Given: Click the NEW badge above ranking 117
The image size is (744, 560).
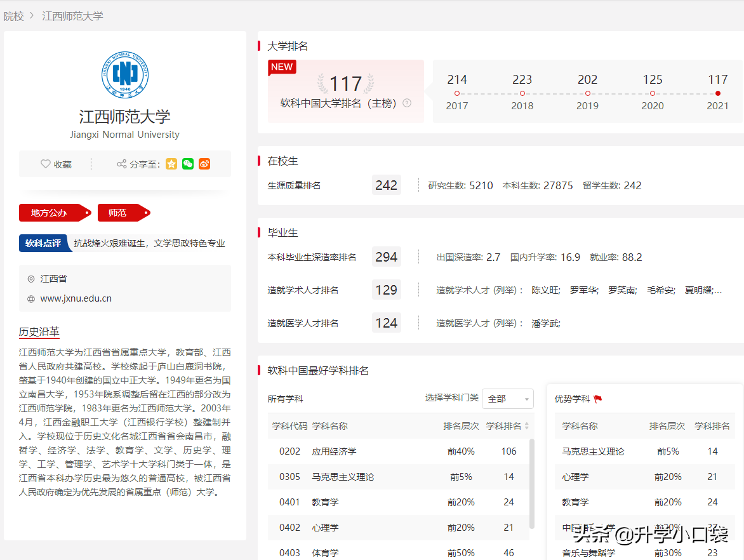Looking at the screenshot, I should pyautogui.click(x=282, y=67).
